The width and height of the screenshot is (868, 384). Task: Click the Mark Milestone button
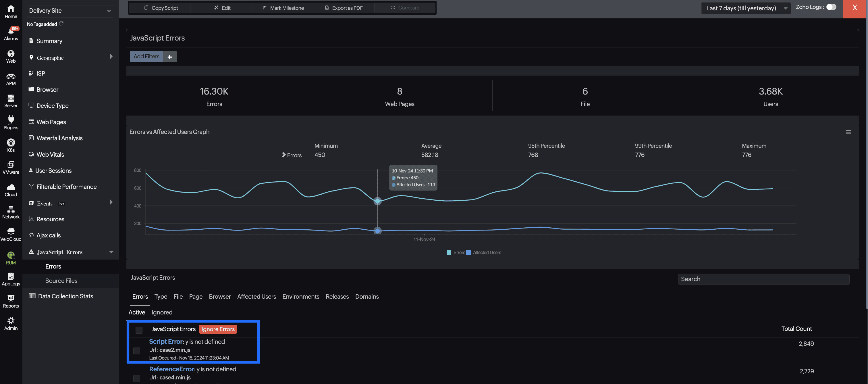(x=283, y=8)
